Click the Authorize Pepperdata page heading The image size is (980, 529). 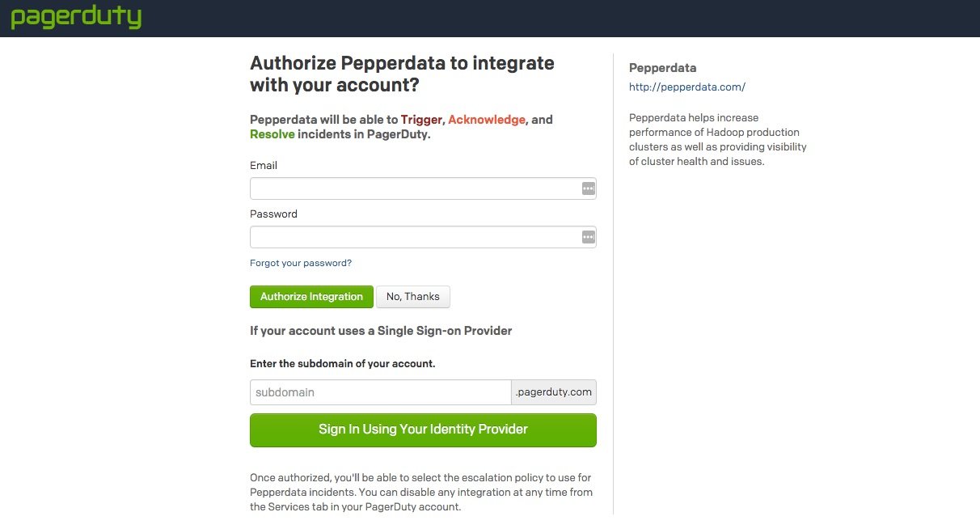click(x=402, y=74)
